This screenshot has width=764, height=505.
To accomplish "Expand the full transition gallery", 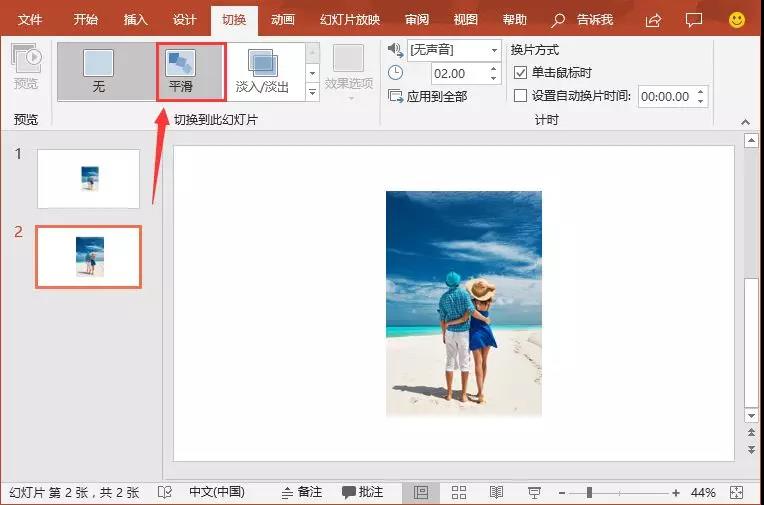I will pyautogui.click(x=313, y=91).
